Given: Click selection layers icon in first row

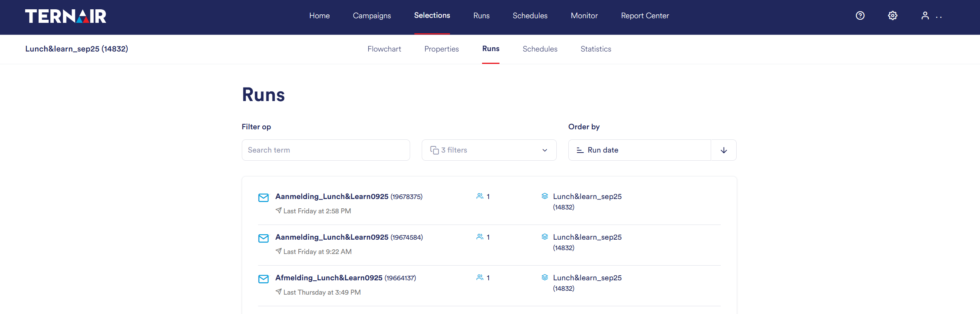Looking at the screenshot, I should coord(545,196).
